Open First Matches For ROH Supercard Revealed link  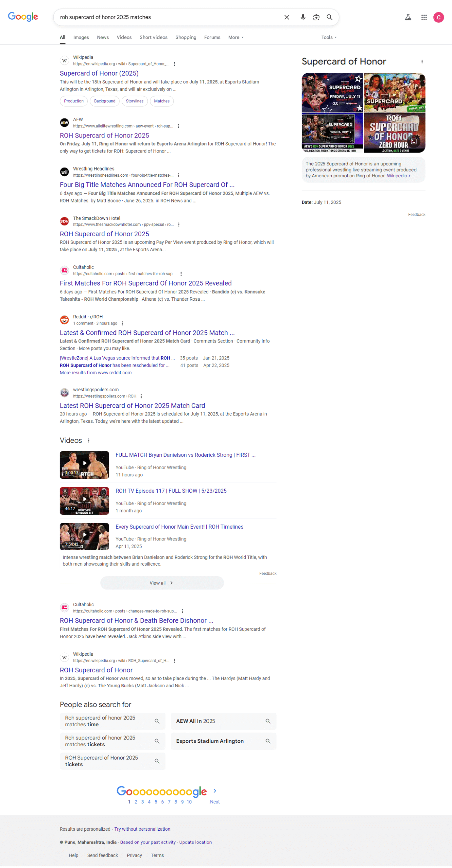coord(146,283)
